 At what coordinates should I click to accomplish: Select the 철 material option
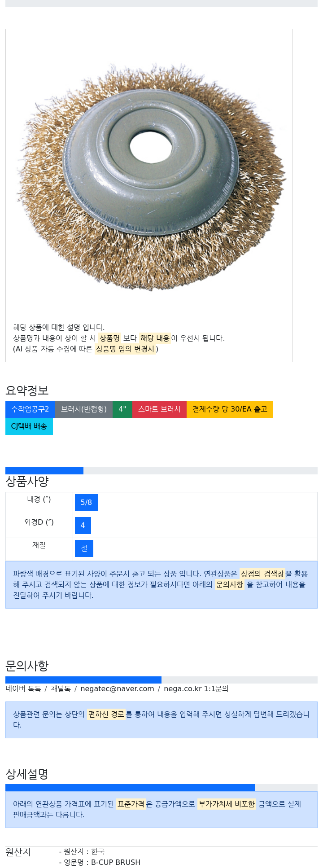pos(84,548)
